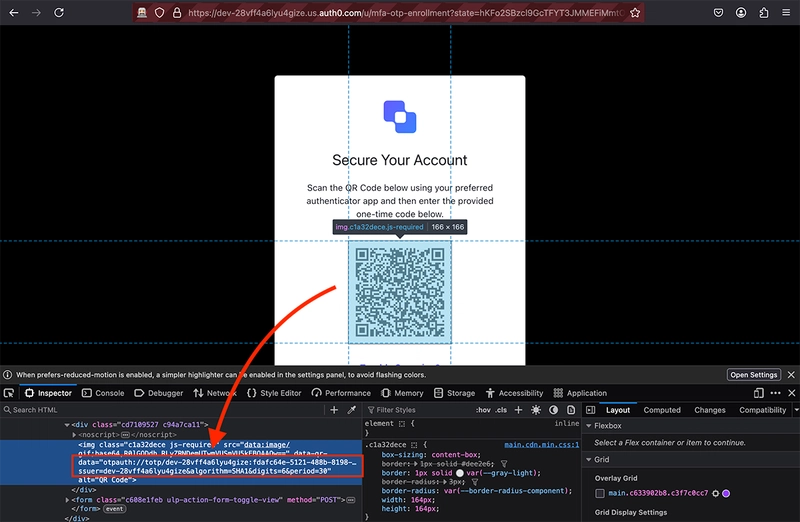The image size is (800, 522).
Task: Click the eyedropper icon in the Inspector
Action: [x=352, y=410]
